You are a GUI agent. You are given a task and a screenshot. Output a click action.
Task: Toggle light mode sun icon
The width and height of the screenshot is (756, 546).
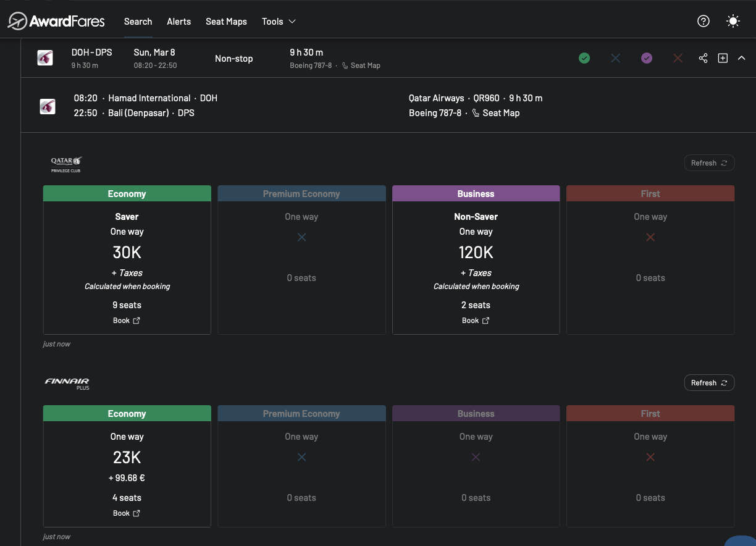(733, 21)
